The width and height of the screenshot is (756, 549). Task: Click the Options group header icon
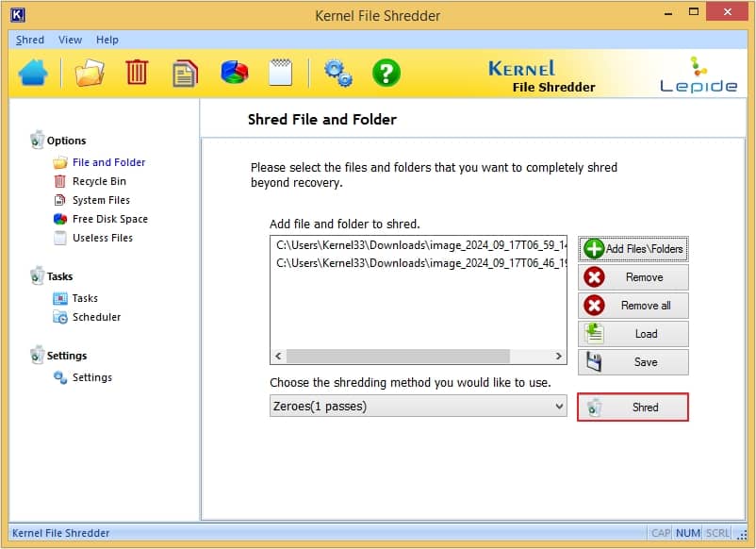coord(37,140)
